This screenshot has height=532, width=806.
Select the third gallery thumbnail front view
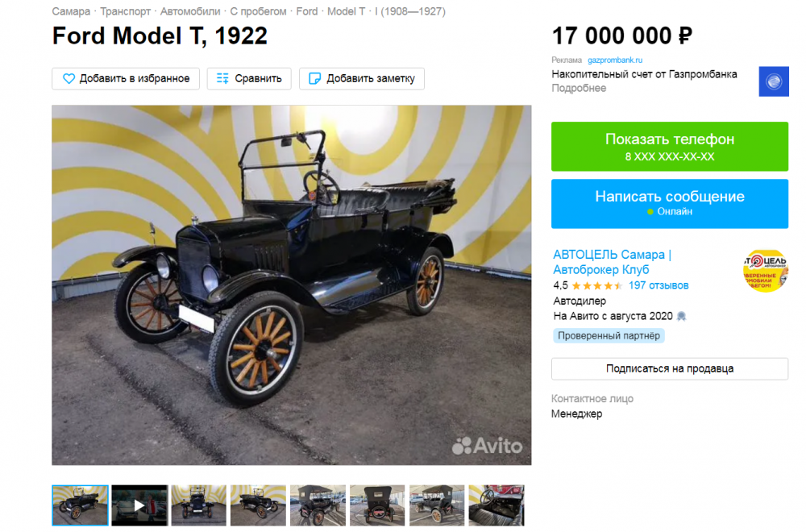pos(199,505)
